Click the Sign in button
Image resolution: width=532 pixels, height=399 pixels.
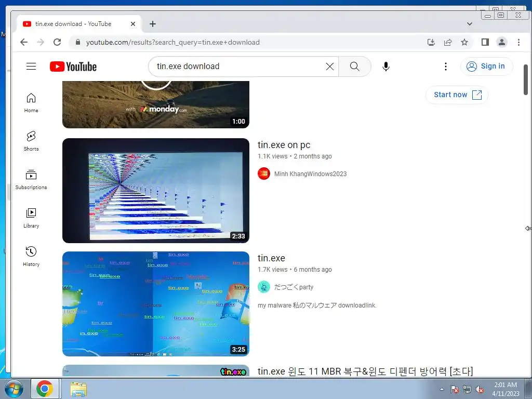(486, 66)
